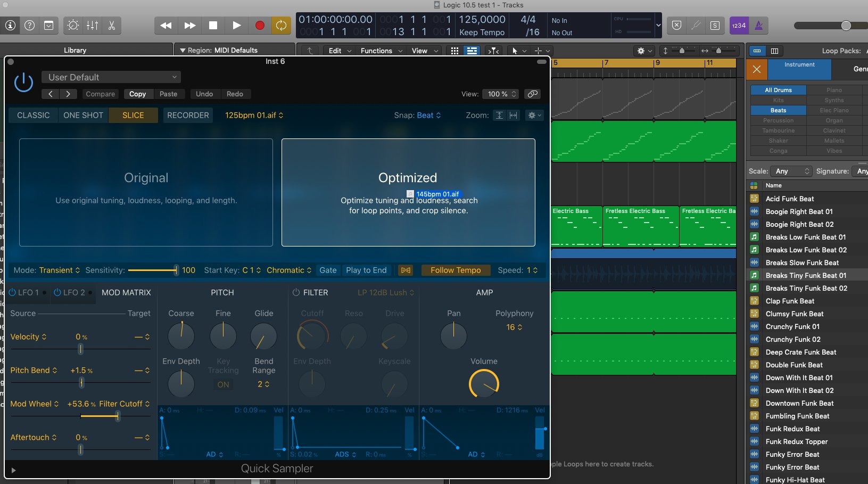Click the Sensitivity slider

point(152,270)
